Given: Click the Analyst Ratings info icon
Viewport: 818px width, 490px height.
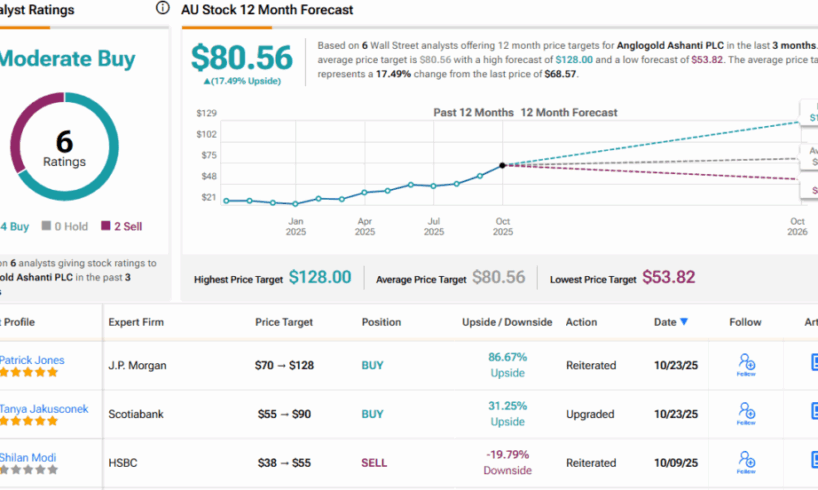Looking at the screenshot, I should coord(163,8).
